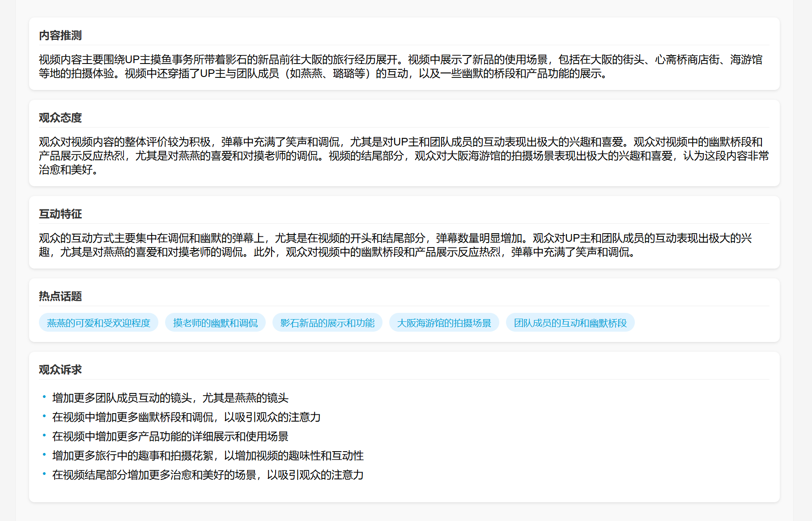Click the audience attitude paragraph text
The height and width of the screenshot is (521, 812).
pyautogui.click(x=403, y=156)
